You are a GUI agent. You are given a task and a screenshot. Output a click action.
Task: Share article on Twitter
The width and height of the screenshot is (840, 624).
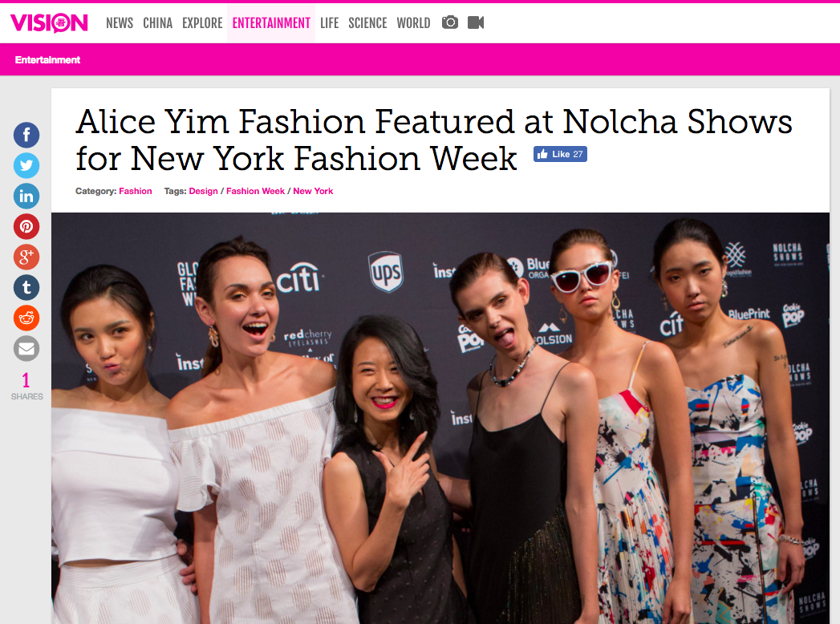coord(26,165)
